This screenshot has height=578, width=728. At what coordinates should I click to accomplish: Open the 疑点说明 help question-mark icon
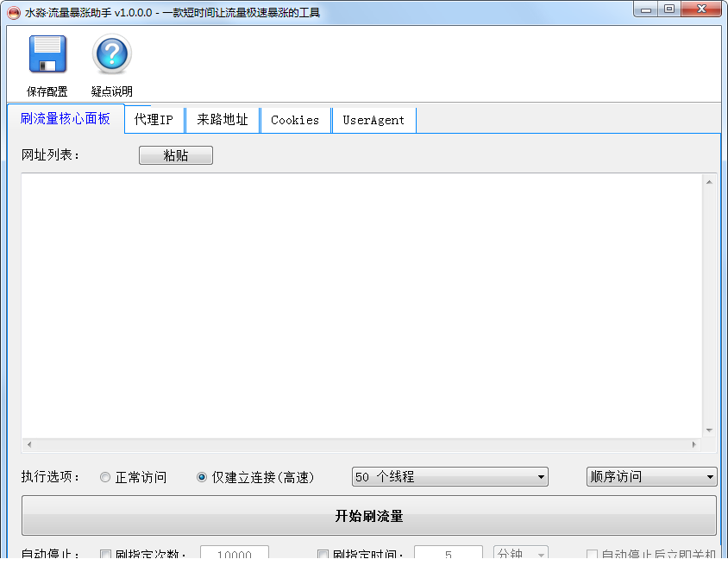pyautogui.click(x=112, y=53)
